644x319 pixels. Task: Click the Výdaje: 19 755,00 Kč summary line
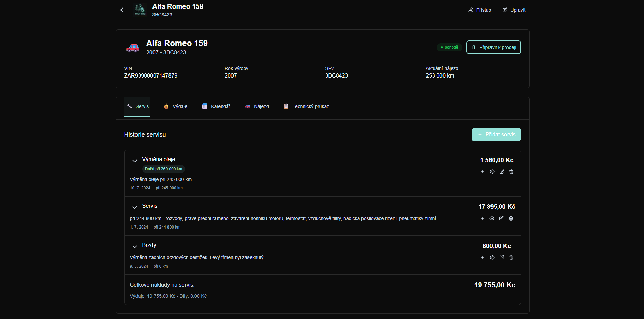click(168, 296)
